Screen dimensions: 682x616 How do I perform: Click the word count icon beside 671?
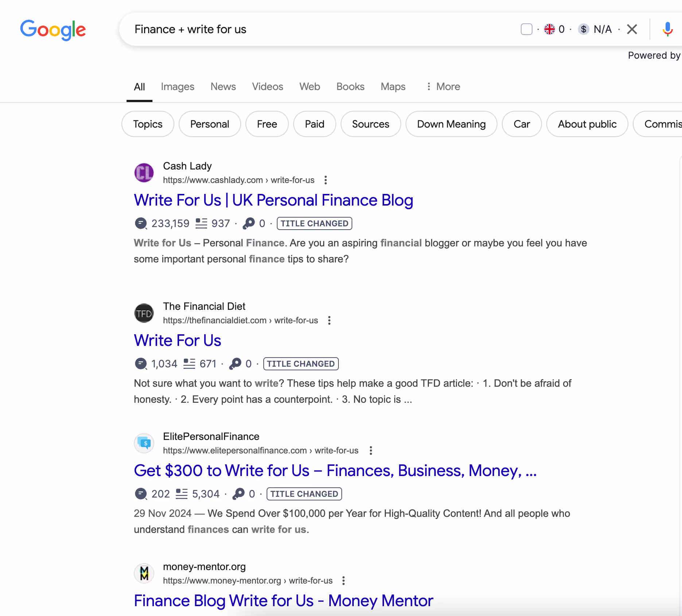pyautogui.click(x=189, y=364)
